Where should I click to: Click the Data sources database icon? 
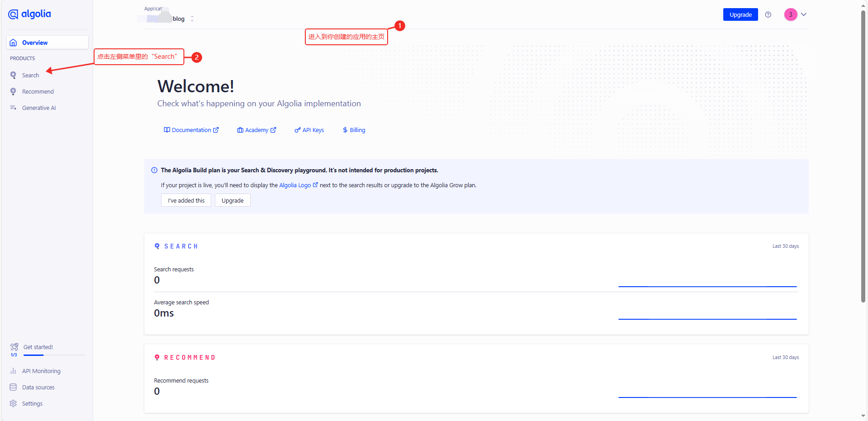13,387
